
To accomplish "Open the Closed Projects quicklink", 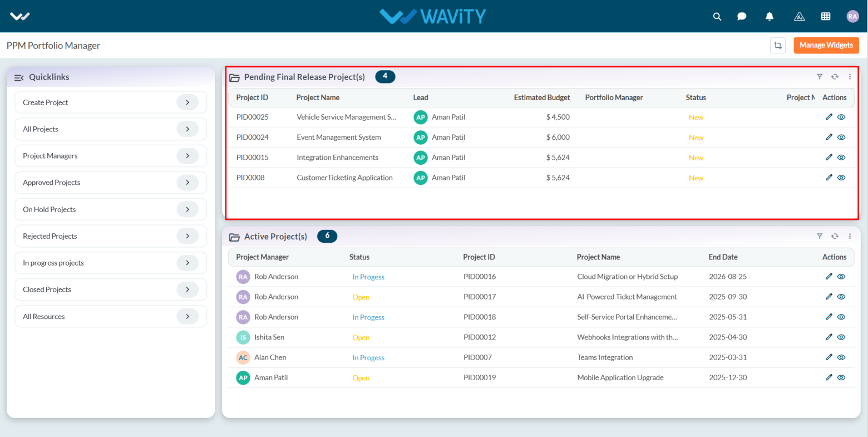I will pyautogui.click(x=111, y=289).
